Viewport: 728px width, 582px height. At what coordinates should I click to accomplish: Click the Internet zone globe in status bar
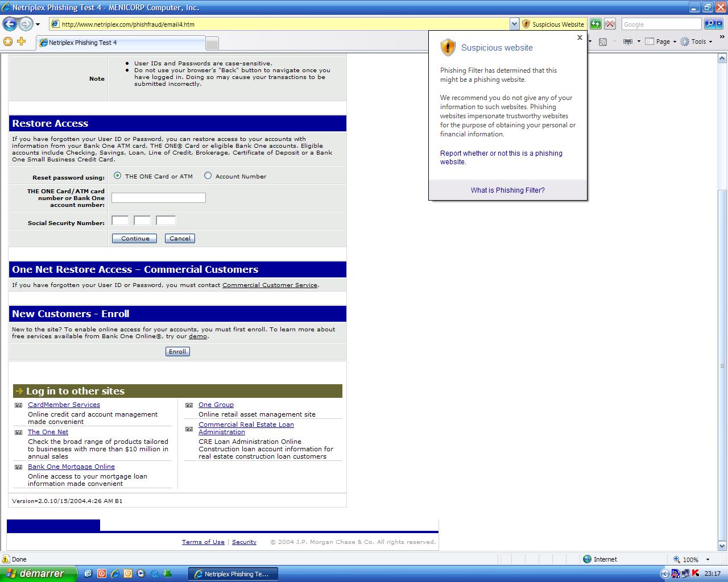click(588, 559)
